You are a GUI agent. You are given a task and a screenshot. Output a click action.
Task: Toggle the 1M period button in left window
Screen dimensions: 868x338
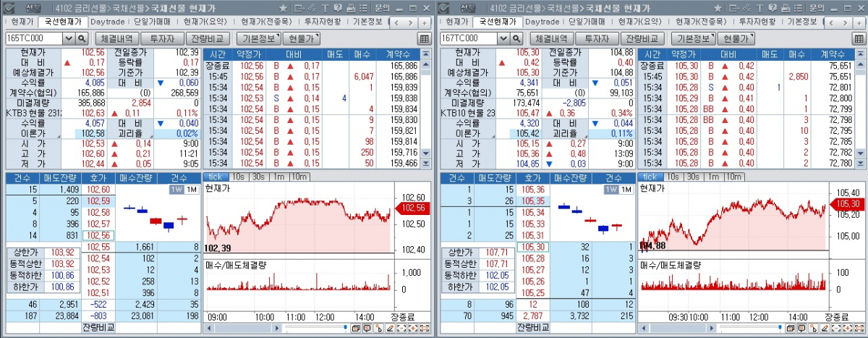coord(192,190)
